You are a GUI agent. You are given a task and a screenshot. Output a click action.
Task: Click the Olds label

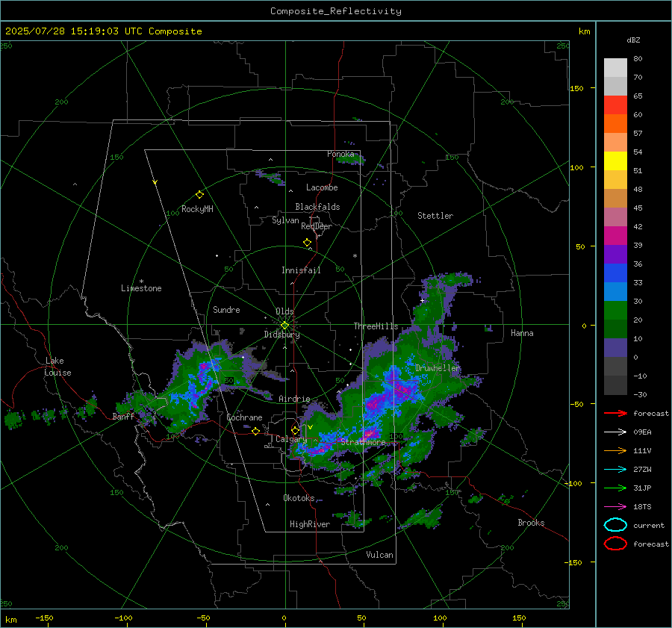pyautogui.click(x=284, y=311)
